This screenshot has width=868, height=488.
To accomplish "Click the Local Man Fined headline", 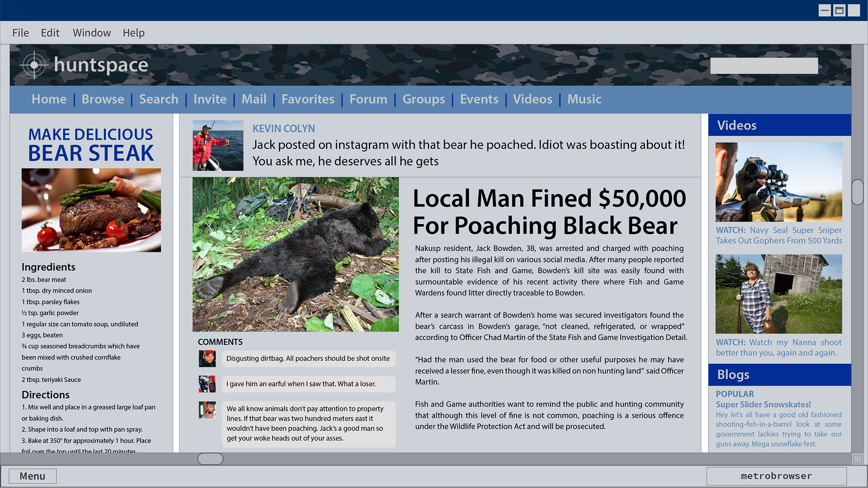I will click(549, 211).
